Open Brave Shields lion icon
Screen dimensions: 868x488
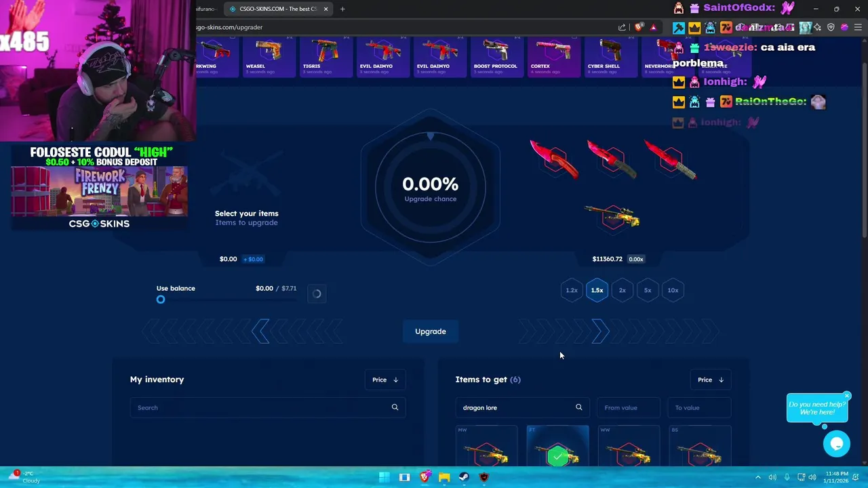click(639, 27)
